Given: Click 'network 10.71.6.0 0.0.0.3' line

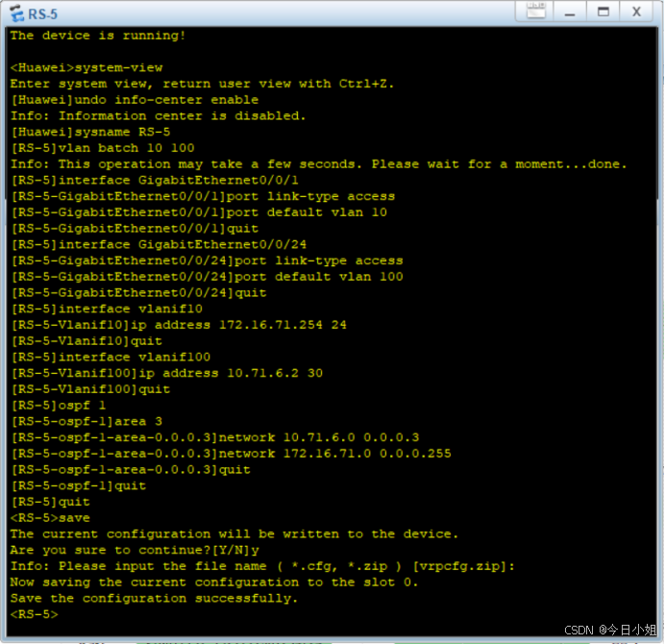Looking at the screenshot, I should click(215, 437).
